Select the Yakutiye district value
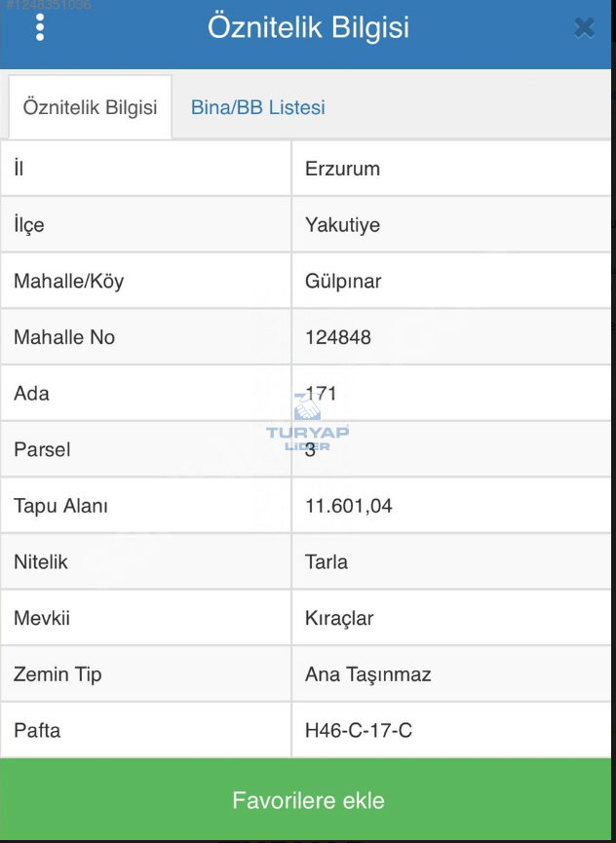This screenshot has width=616, height=843. pos(342,225)
